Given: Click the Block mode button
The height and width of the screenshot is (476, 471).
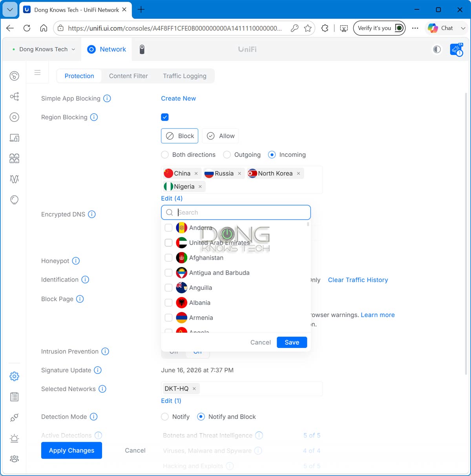Looking at the screenshot, I should (x=180, y=136).
